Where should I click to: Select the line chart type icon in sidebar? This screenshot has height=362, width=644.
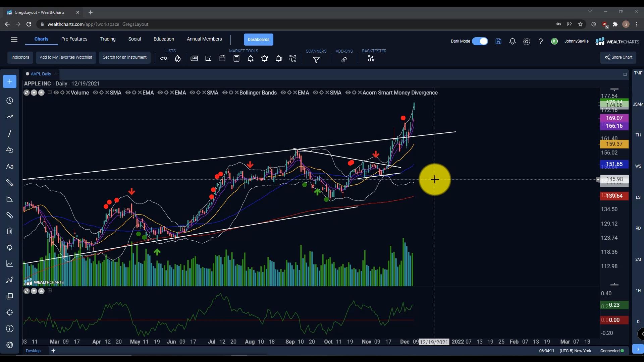point(10,264)
